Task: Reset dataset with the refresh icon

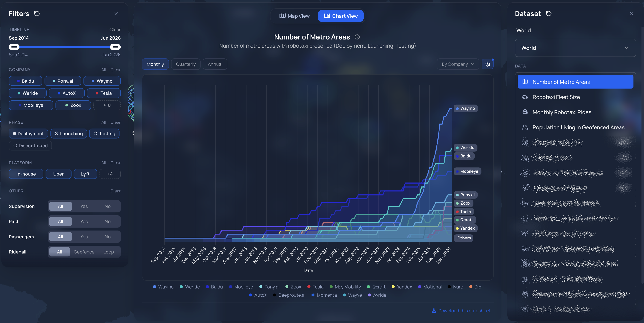Action: 549,13
